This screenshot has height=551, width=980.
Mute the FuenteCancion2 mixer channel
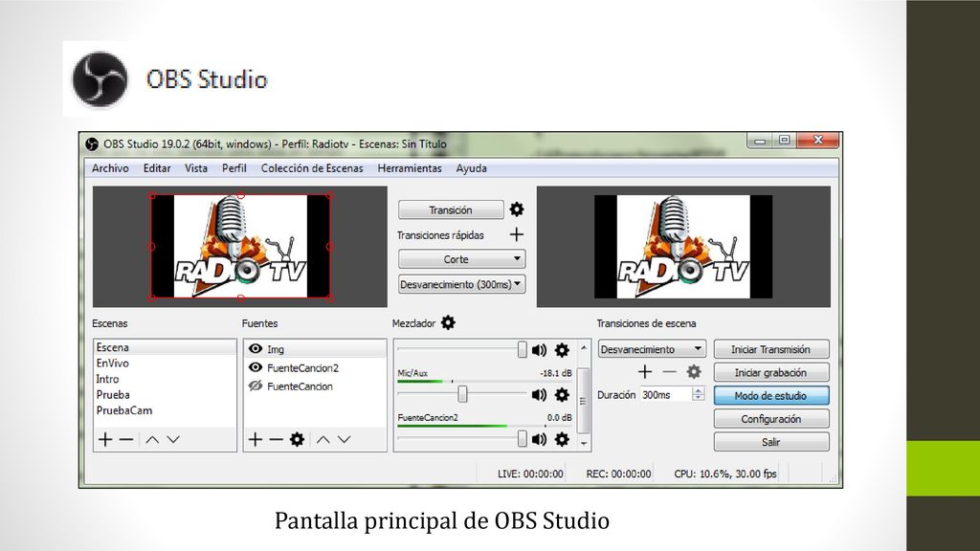[539, 439]
